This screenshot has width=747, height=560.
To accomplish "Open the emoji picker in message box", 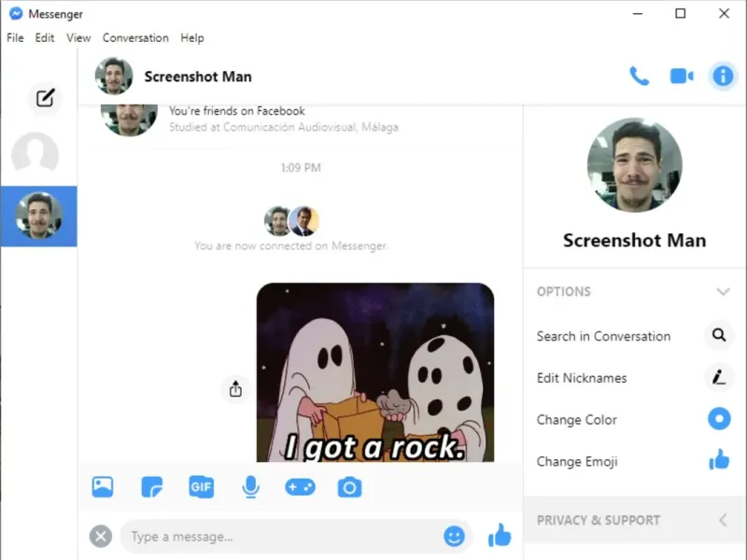I will coord(454,537).
